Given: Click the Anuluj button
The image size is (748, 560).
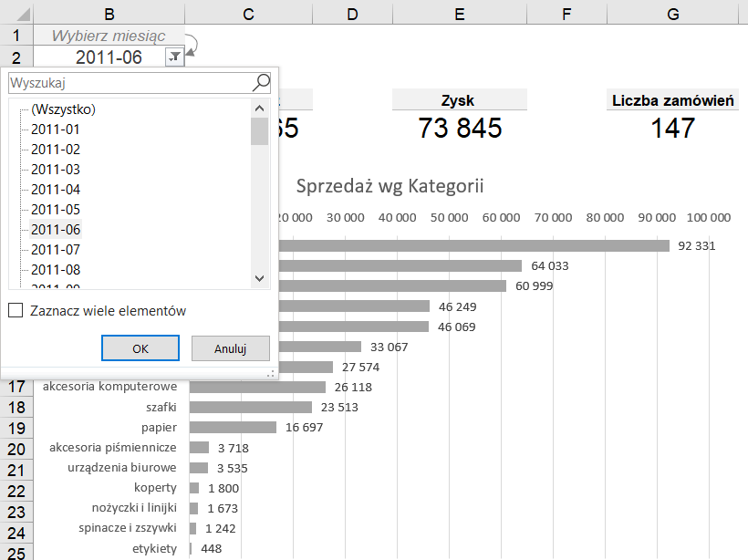Looking at the screenshot, I should pos(230,348).
